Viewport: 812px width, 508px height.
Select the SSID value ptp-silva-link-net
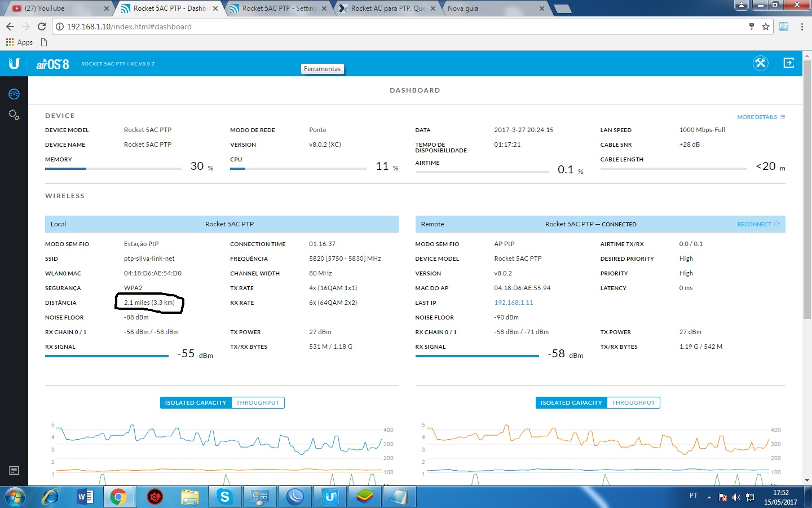pyautogui.click(x=149, y=259)
